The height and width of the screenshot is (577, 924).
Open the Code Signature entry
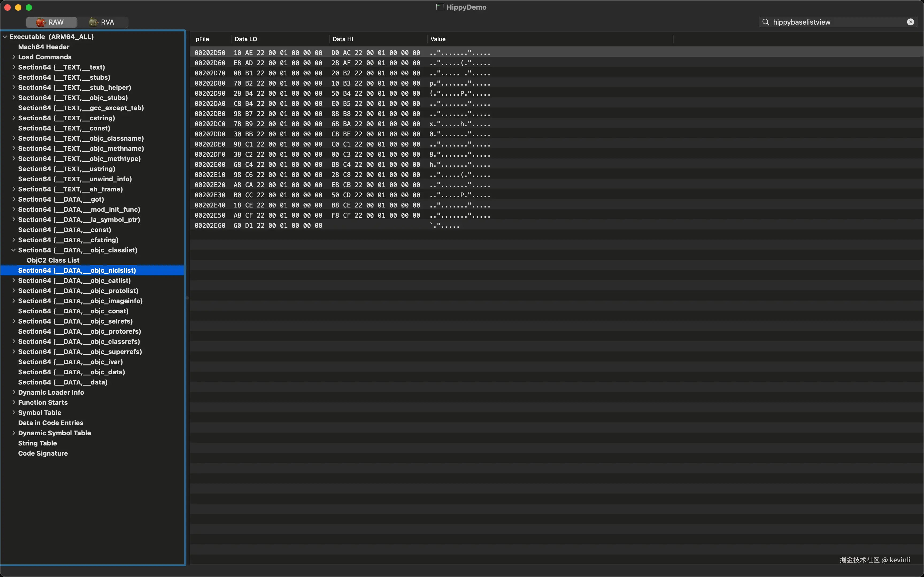tap(43, 453)
